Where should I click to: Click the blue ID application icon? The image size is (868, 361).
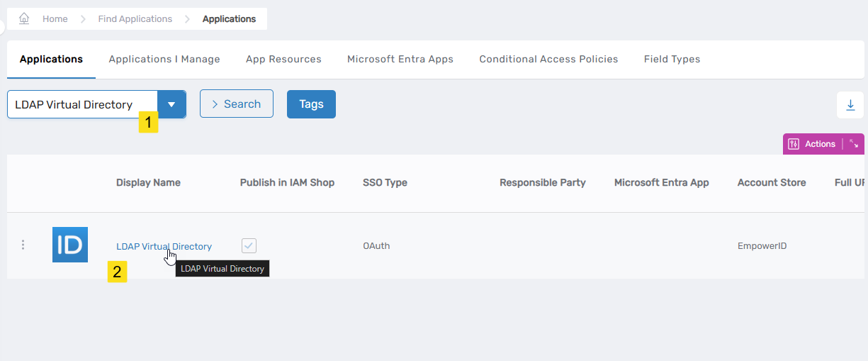[x=70, y=245]
